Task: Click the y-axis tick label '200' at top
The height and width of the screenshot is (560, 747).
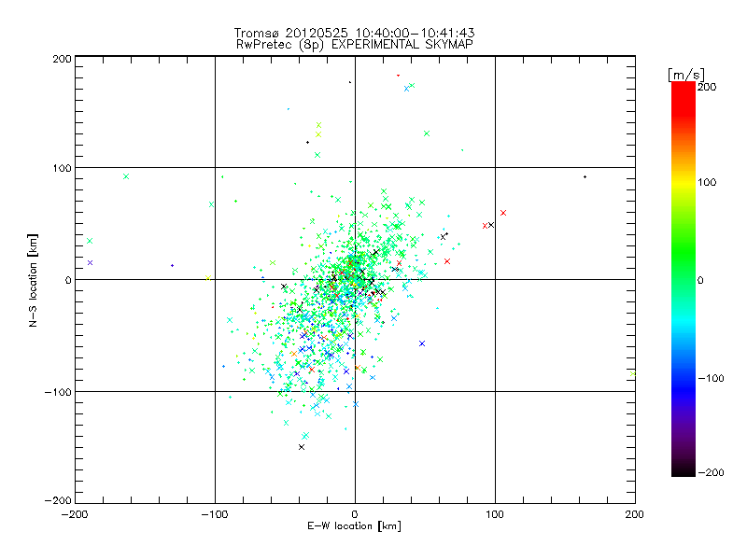Action: 62,59
